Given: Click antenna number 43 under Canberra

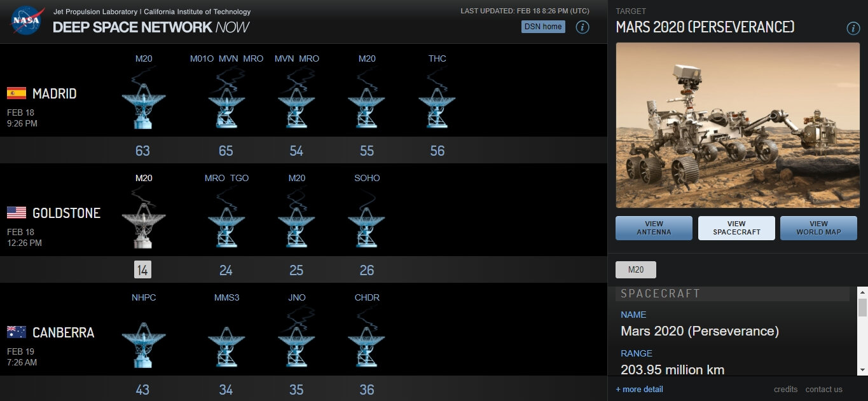Looking at the screenshot, I should tap(142, 390).
